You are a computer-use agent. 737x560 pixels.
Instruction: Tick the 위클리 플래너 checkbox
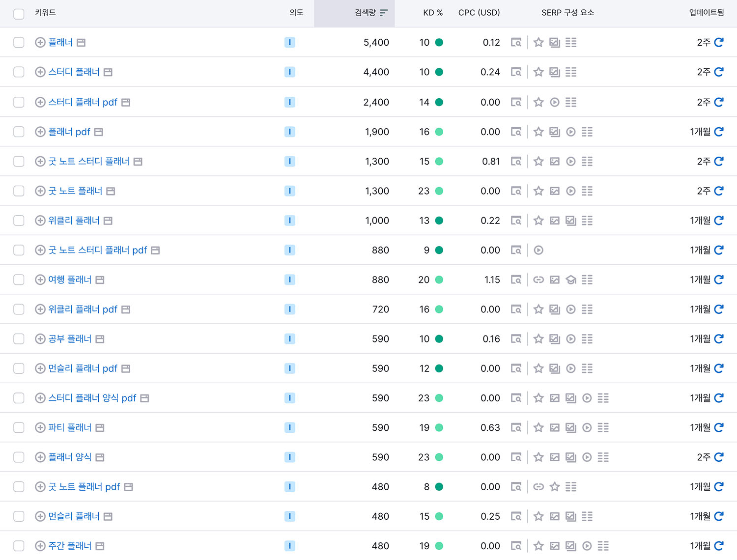pos(19,221)
